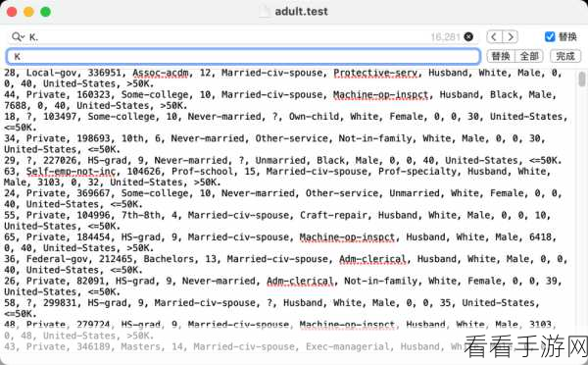588x365 pixels.
Task: Click the 替换 replace button
Action: click(x=501, y=56)
